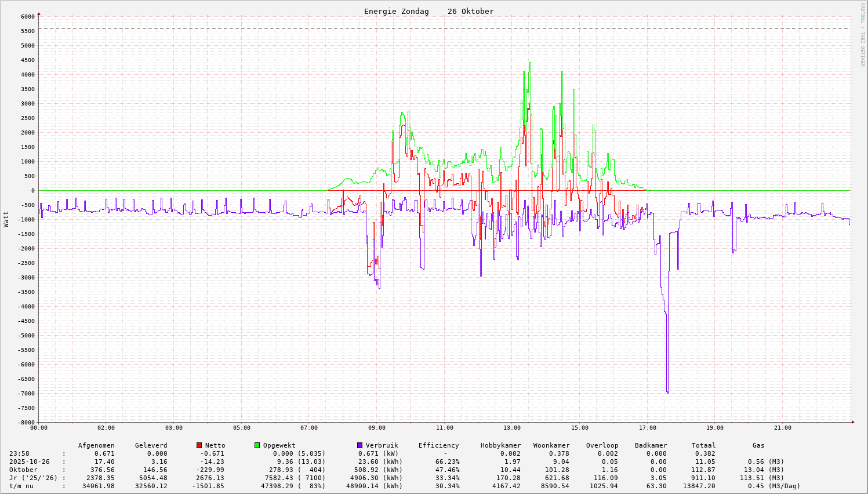Click the Efficiency column header

(438, 445)
